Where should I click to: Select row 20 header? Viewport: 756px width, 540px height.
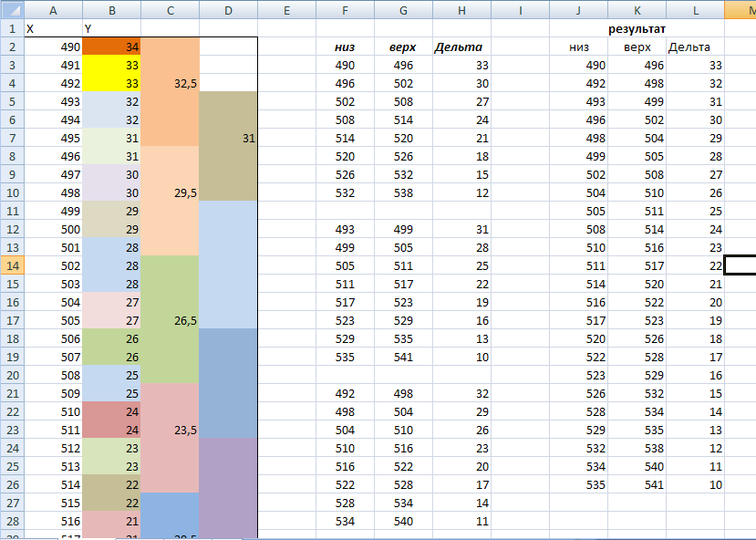[x=11, y=375]
